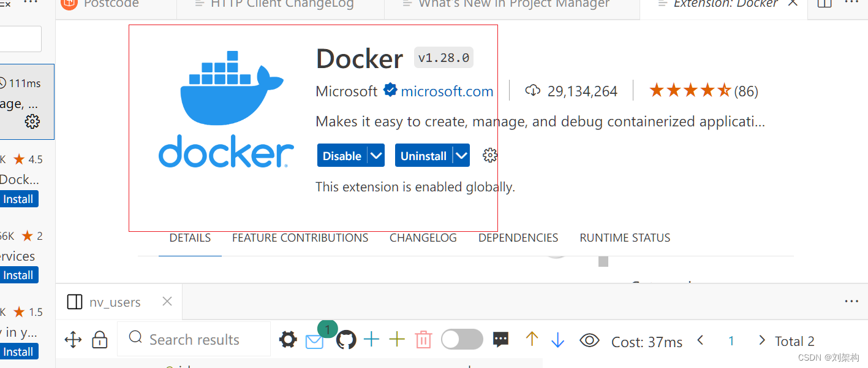Open the Docker extension manage gear icon
Viewport: 868px width, 368px height.
489,156
